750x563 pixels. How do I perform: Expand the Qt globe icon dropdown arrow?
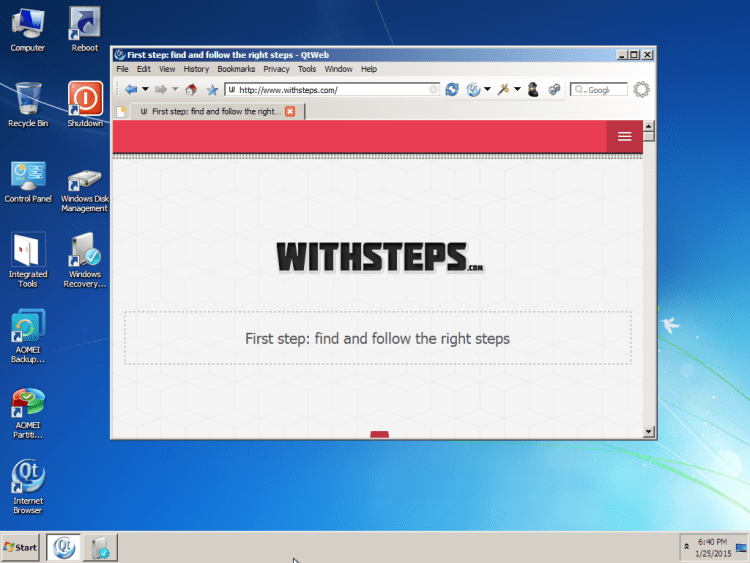tap(487, 89)
